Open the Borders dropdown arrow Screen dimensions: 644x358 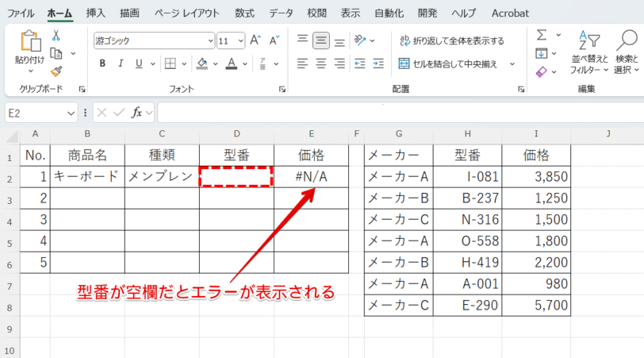click(x=184, y=64)
